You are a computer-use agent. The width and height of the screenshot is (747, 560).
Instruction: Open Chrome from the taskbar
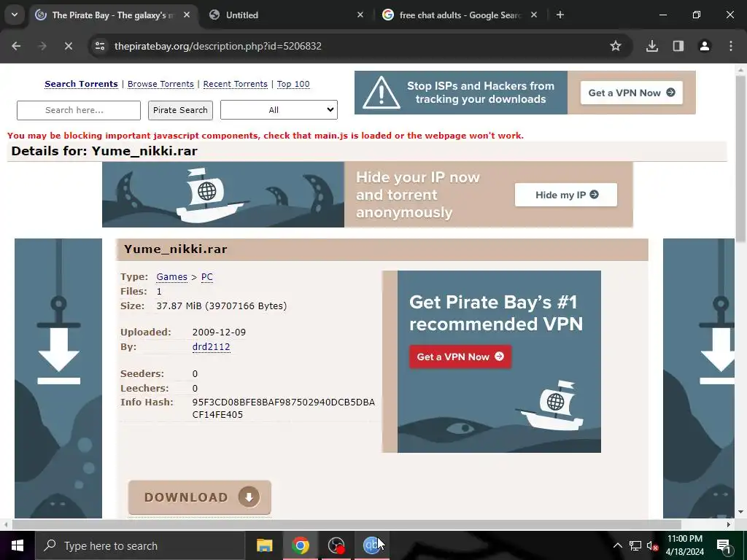pyautogui.click(x=300, y=545)
